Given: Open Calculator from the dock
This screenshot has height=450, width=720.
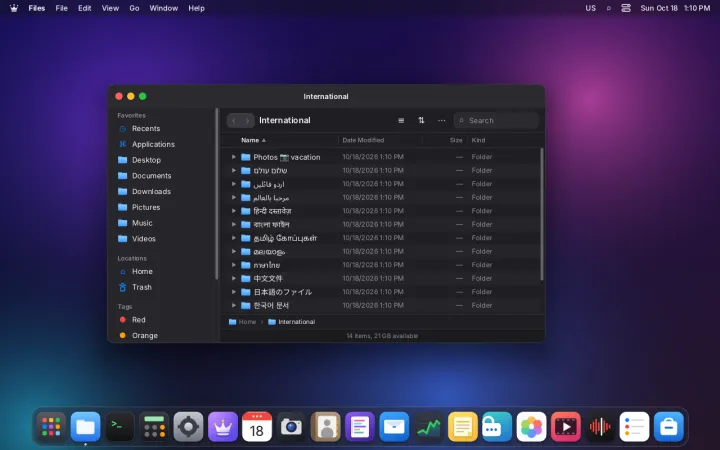Looking at the screenshot, I should (154, 427).
